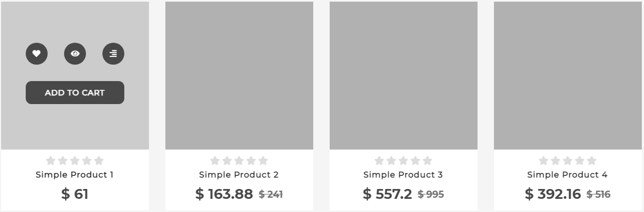This screenshot has height=212, width=644.
Task: Click the $ 163.88 sale price
Action: tap(225, 194)
